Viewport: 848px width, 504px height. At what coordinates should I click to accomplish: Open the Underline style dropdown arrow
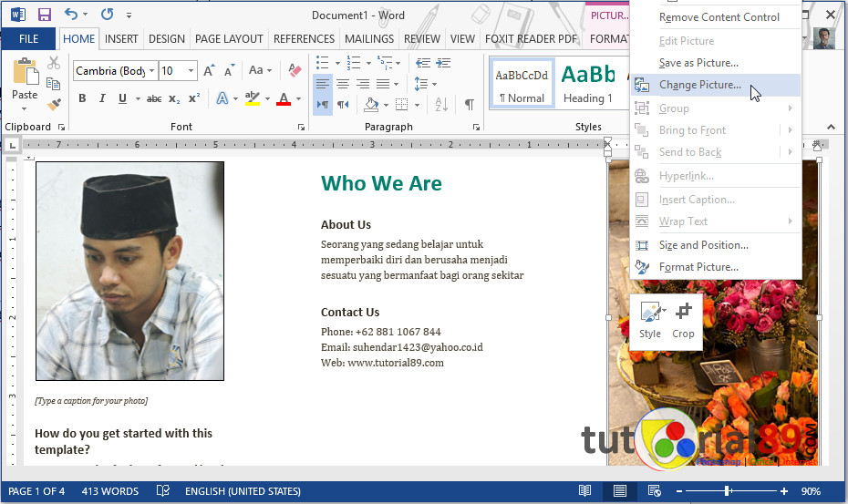138,99
